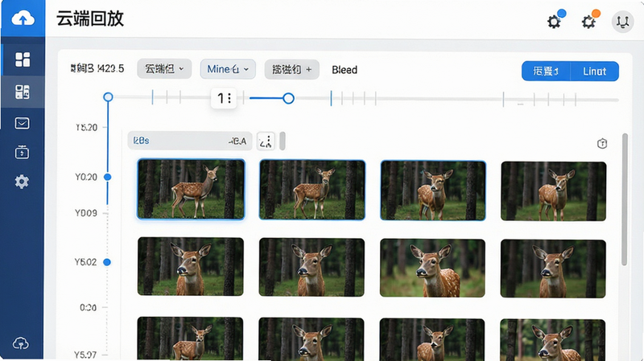Click the search field labeled i28s

[190, 141]
